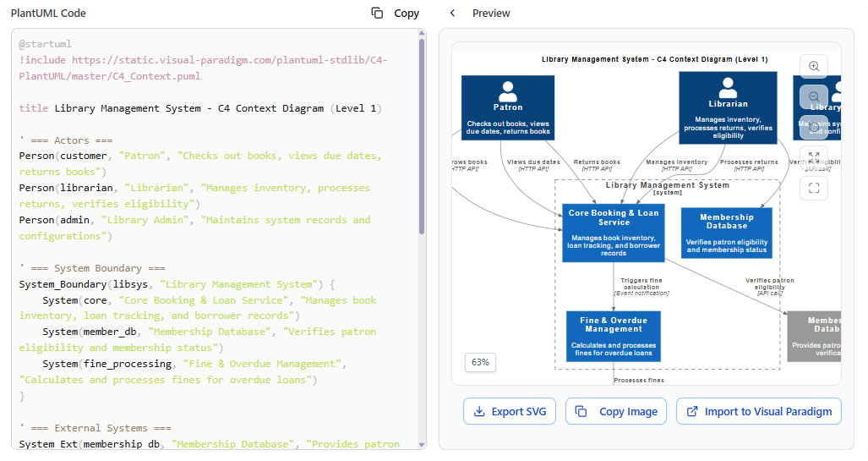Click the Export SVG button
868x461 pixels.
pyautogui.click(x=510, y=411)
